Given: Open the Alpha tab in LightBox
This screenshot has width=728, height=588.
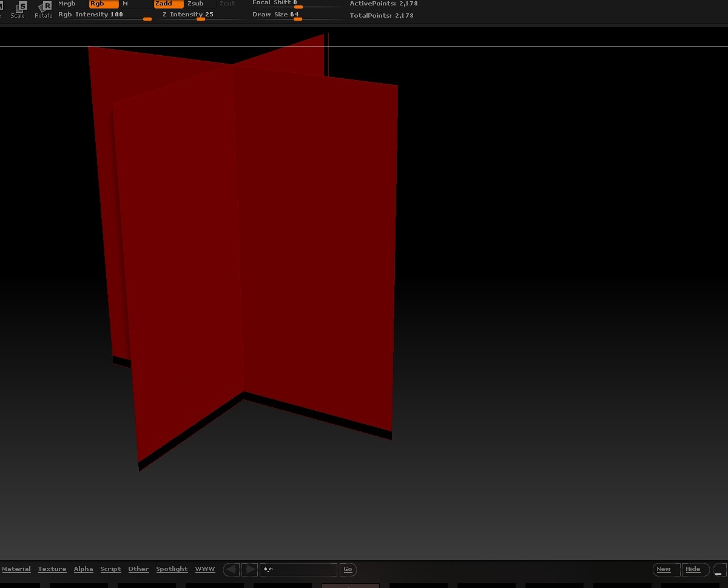Looking at the screenshot, I should point(84,569).
